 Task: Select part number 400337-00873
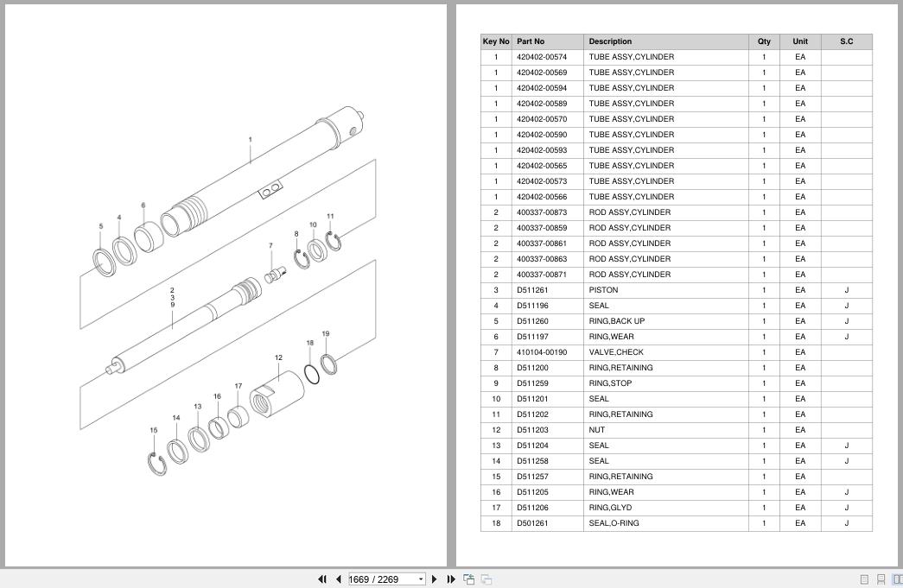pos(541,212)
